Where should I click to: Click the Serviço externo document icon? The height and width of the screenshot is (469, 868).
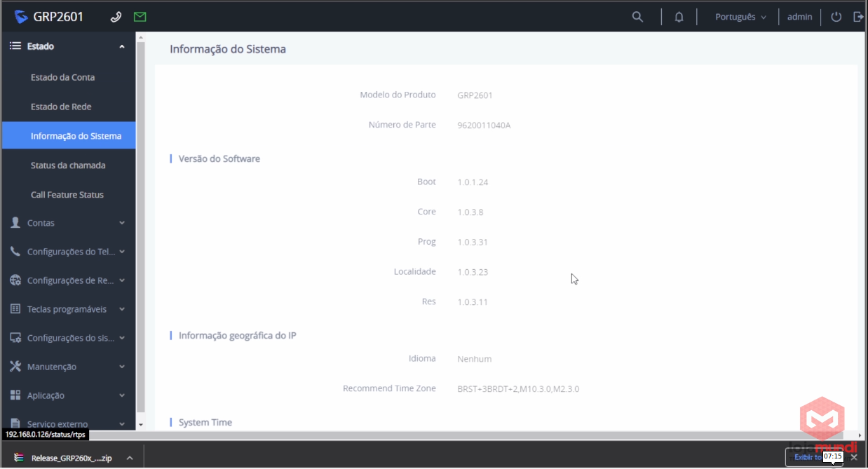[x=15, y=423]
